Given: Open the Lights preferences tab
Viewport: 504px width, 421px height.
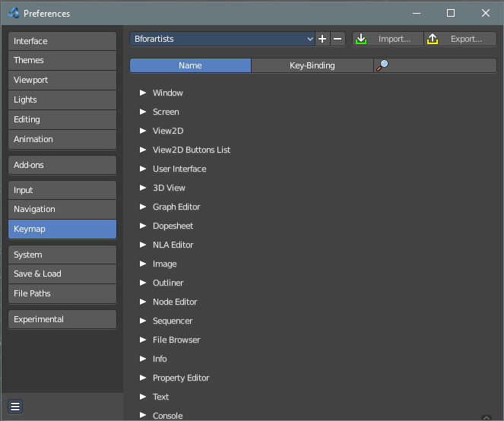Looking at the screenshot, I should pyautogui.click(x=62, y=100).
